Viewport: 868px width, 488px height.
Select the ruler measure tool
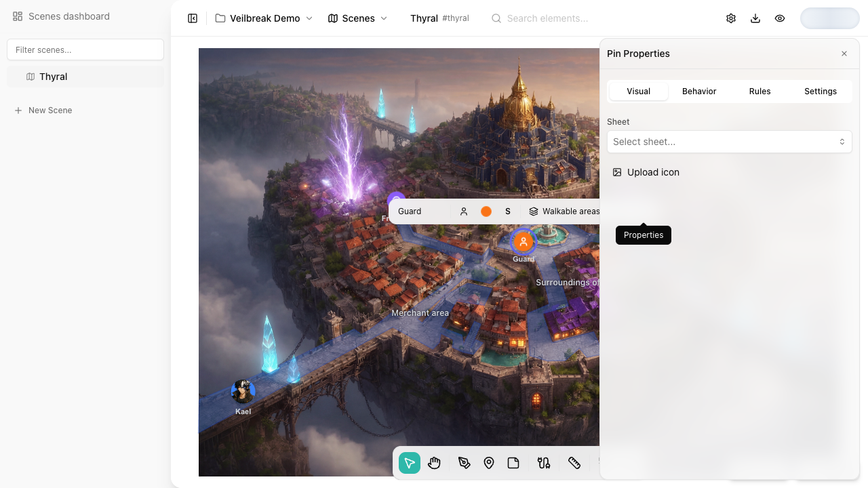coord(574,463)
